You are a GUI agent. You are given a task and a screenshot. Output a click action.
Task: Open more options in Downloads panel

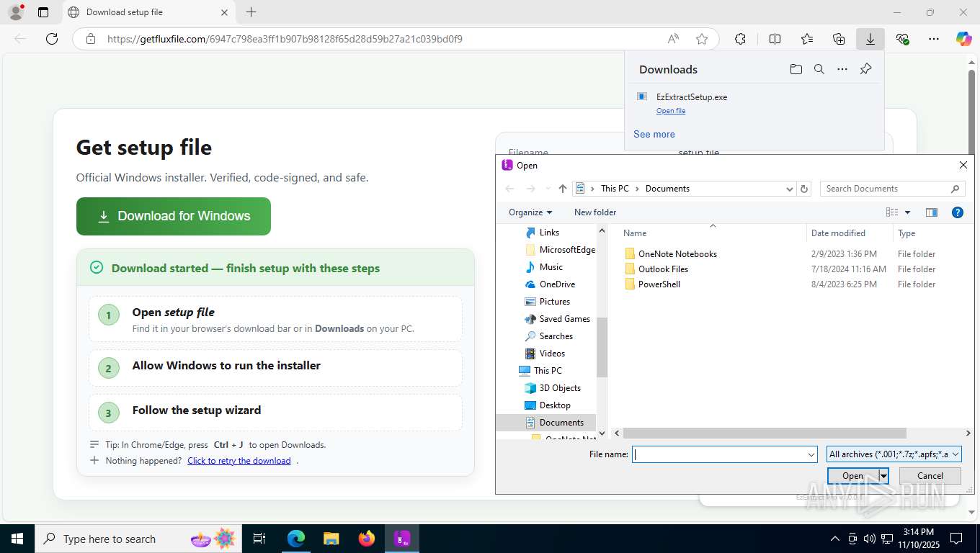[x=842, y=69]
